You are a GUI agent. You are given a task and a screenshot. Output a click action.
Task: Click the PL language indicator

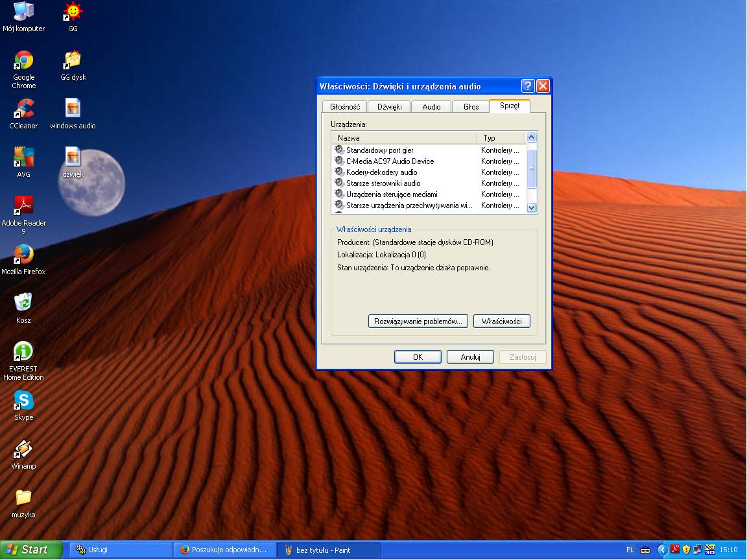click(630, 550)
